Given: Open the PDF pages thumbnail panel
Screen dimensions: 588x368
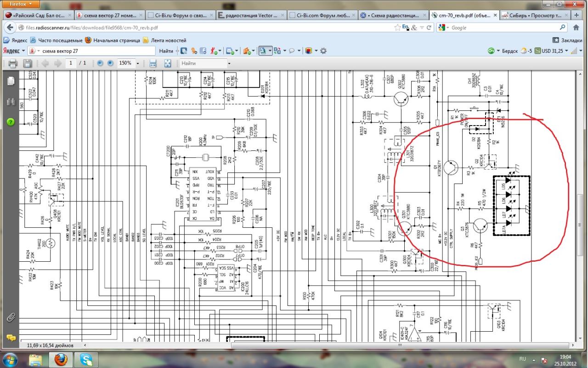Looking at the screenshot, I should point(11,81).
